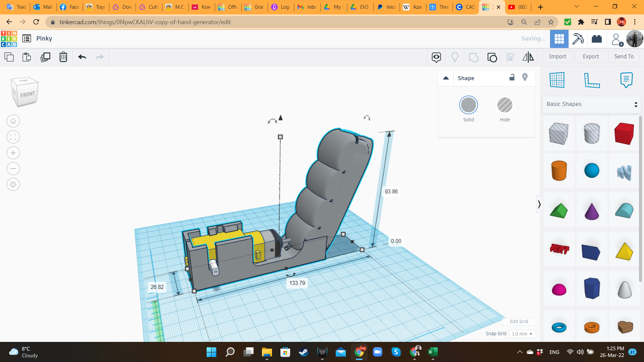Delete selected shape with the trash icon
This screenshot has width=644, height=362.
[63, 57]
